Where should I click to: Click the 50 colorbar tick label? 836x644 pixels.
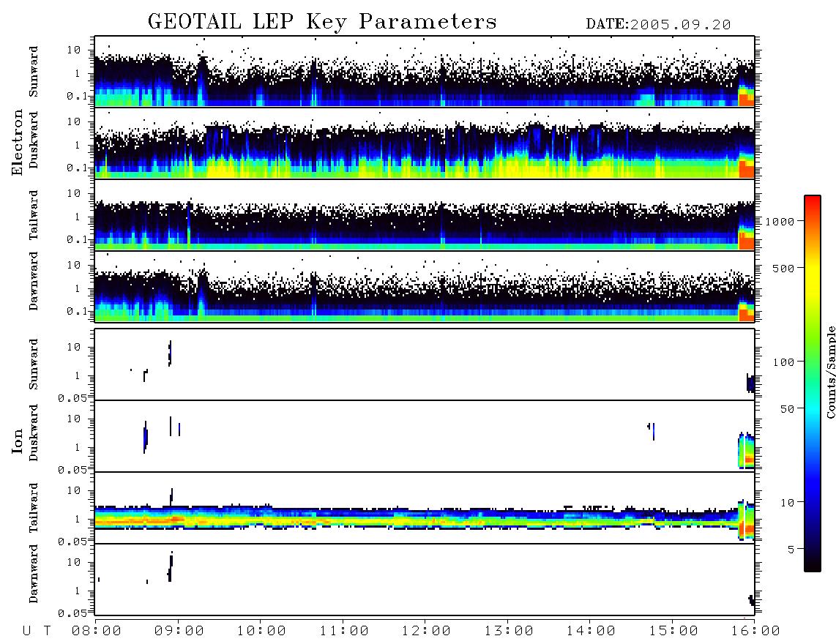787,409
